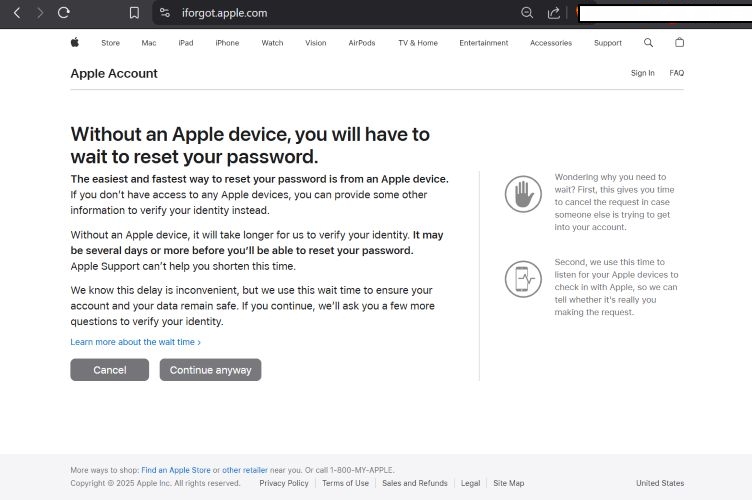Viewport: 752px width, 500px height.
Task: Click the browser back arrow
Action: coord(16,13)
